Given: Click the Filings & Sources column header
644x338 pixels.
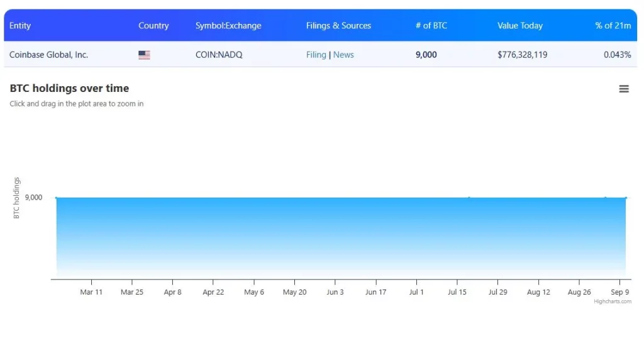Looking at the screenshot, I should point(338,26).
